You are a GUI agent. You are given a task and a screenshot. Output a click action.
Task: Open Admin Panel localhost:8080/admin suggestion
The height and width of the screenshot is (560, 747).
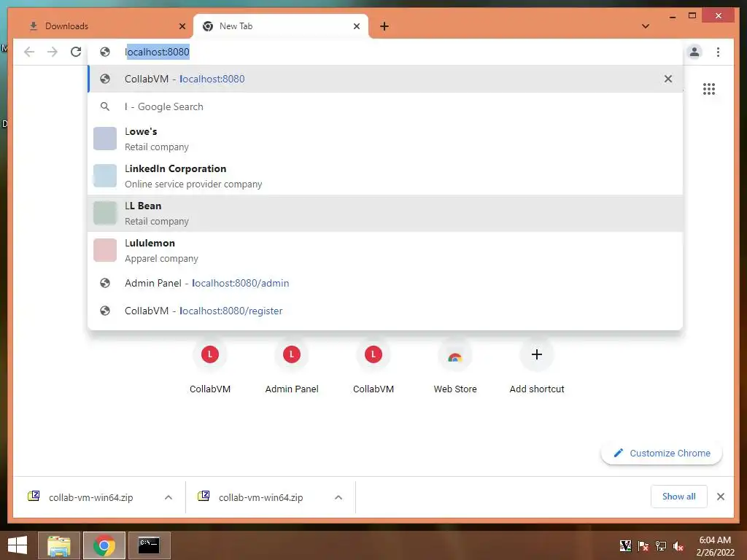coord(385,284)
